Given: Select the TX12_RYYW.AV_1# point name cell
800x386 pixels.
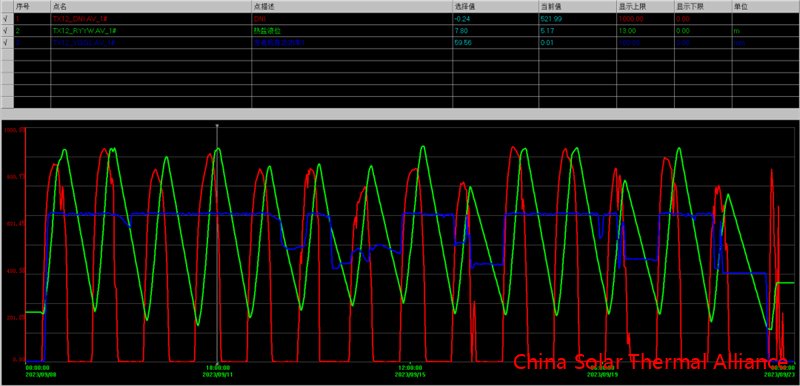Looking at the screenshot, I should tap(151, 31).
